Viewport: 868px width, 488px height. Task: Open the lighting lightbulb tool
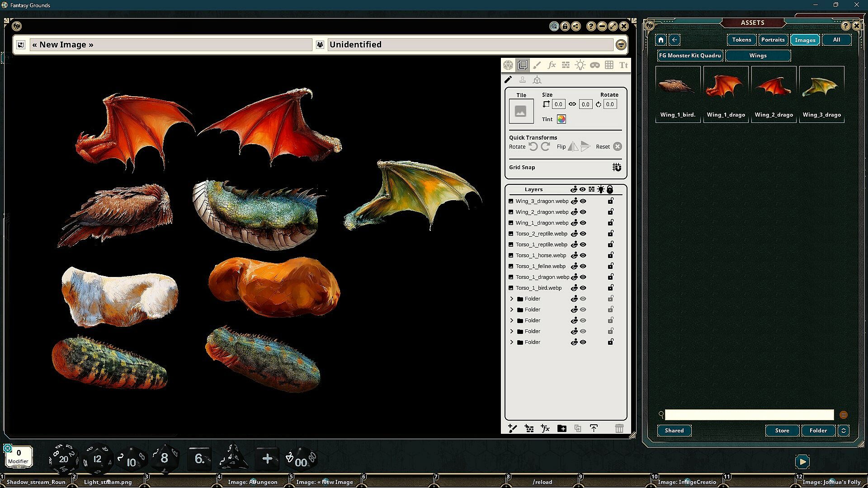pos(580,66)
